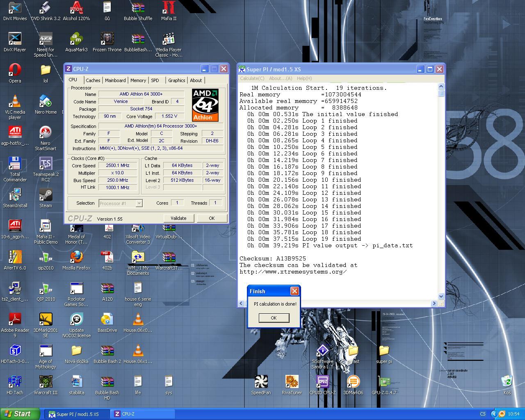The image size is (525, 420).
Task: Launch Teamspeak 2 RC2 shortcut
Action: [x=46, y=170]
